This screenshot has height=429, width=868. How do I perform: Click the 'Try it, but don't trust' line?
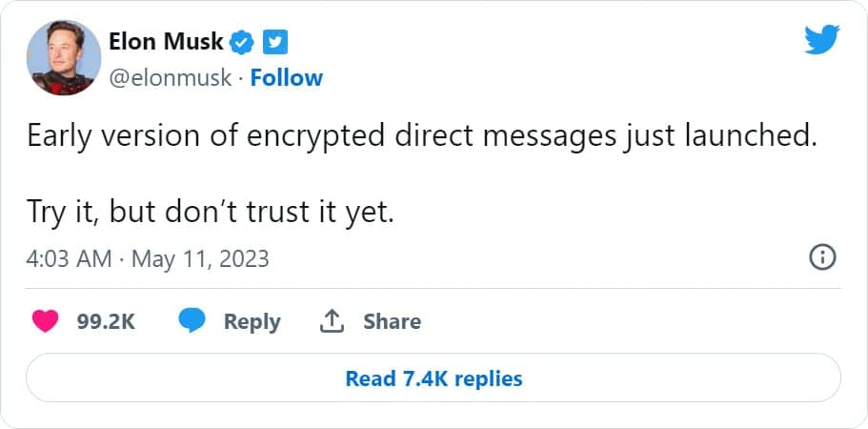210,213
